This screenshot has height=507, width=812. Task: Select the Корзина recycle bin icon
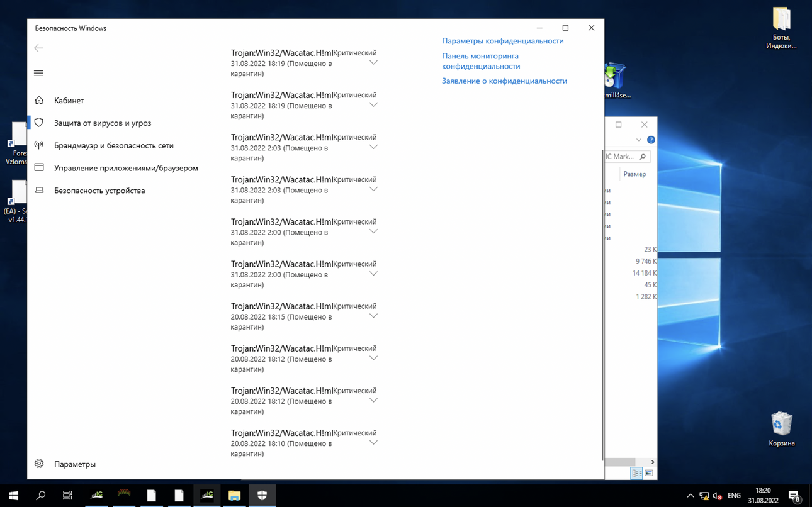point(781,429)
